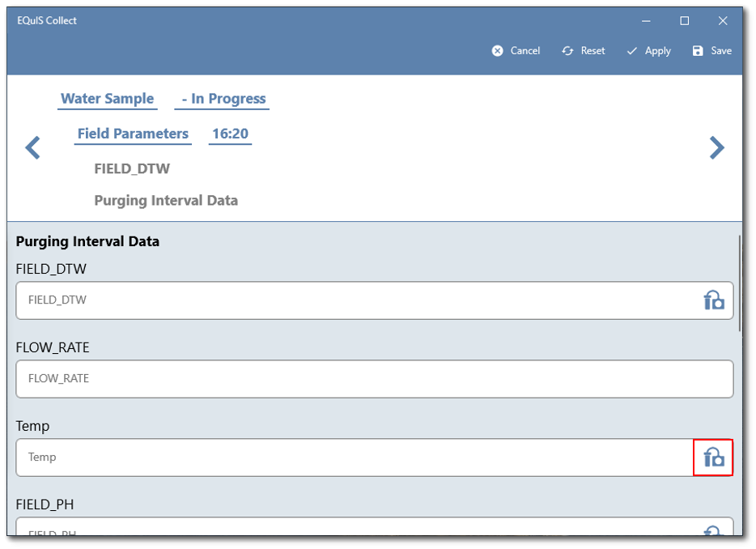756x549 pixels.
Task: Click the Save disk icon
Action: [697, 50]
